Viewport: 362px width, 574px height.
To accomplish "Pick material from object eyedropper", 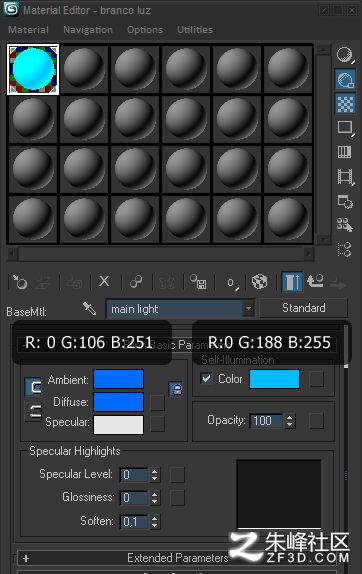I will (x=89, y=308).
